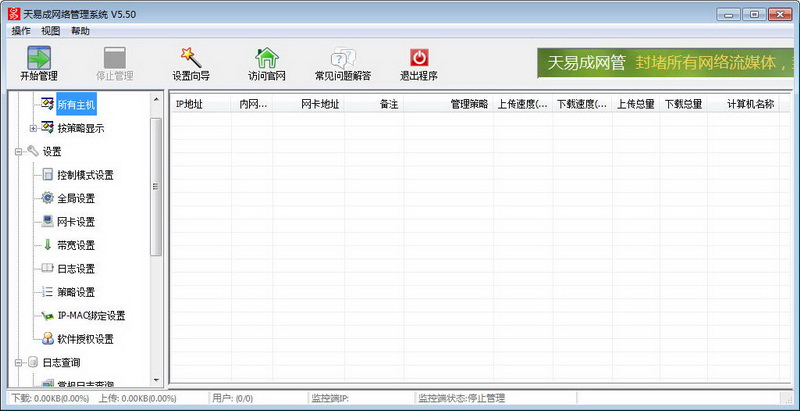Open 软件授权设置 in the tree

tap(85, 340)
